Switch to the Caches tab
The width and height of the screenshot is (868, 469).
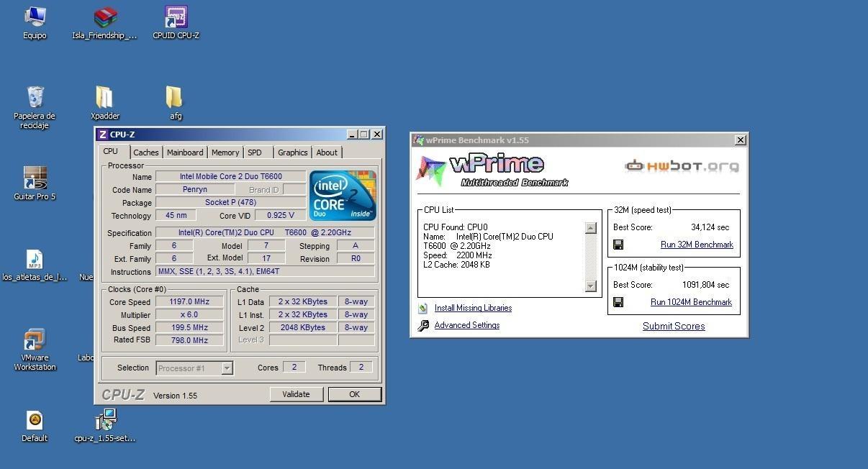[146, 152]
